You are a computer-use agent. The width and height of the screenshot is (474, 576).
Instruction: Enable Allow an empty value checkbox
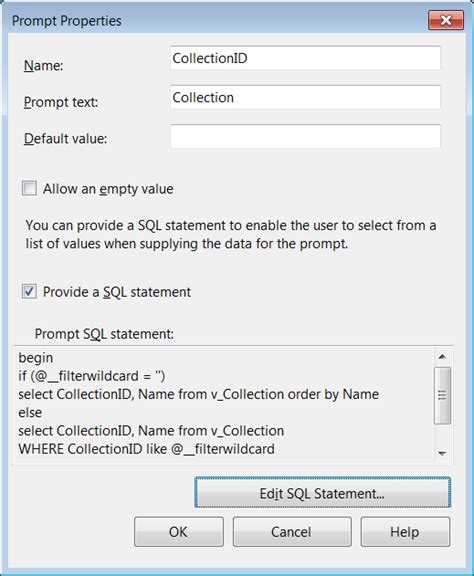(29, 188)
